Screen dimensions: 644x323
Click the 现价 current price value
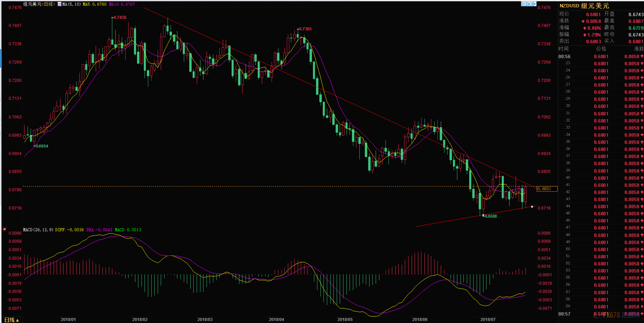[594, 14]
